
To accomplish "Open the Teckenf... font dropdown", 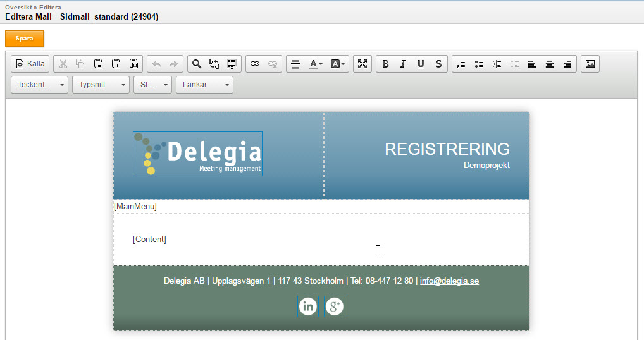I will [39, 85].
